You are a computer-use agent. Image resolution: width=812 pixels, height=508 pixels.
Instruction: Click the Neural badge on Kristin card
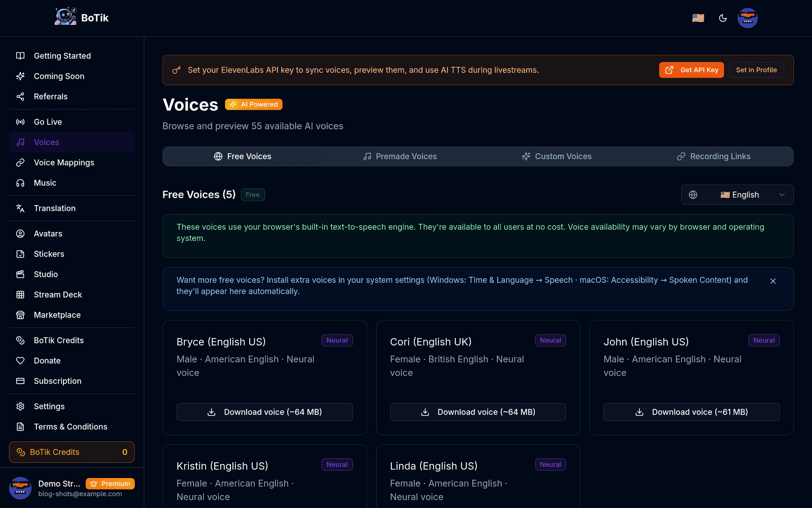[337, 465]
